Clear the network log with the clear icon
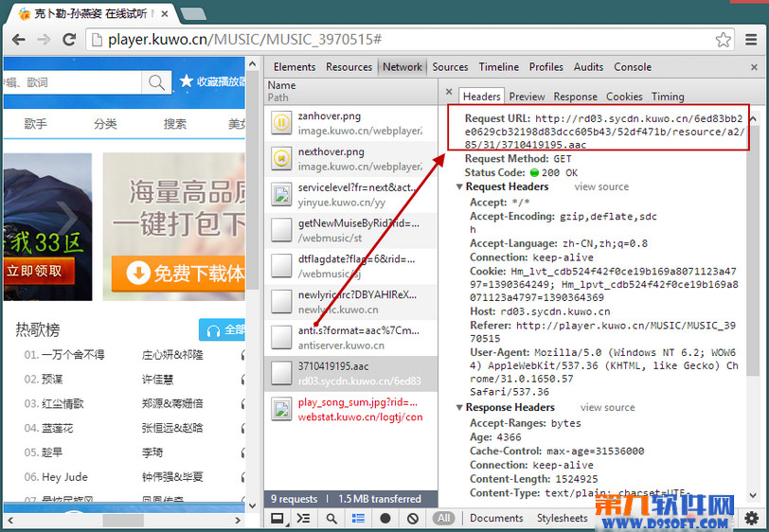Viewport: 769px width, 532px height. [x=413, y=518]
